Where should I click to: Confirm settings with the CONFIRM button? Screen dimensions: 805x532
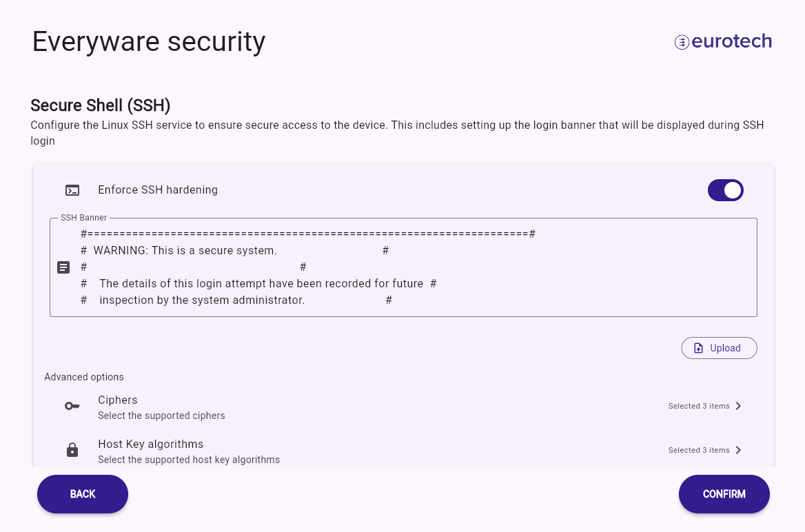click(x=724, y=494)
